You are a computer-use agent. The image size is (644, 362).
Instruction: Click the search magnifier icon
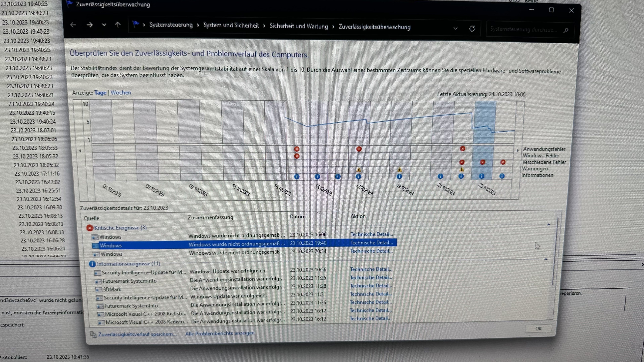click(x=566, y=30)
